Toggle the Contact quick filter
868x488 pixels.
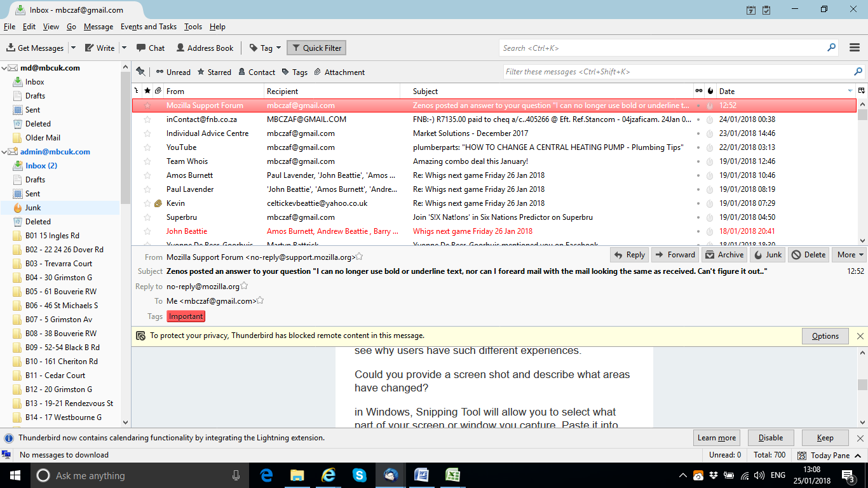point(257,72)
